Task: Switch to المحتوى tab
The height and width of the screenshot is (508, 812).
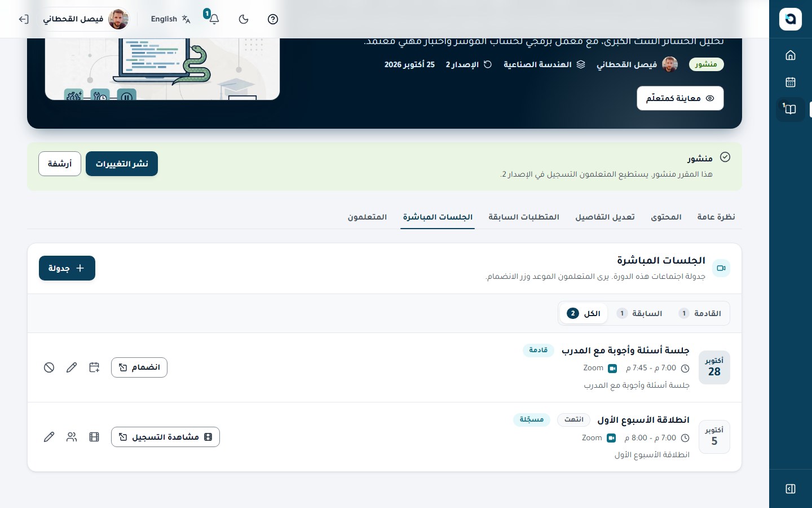Action: [x=666, y=217]
